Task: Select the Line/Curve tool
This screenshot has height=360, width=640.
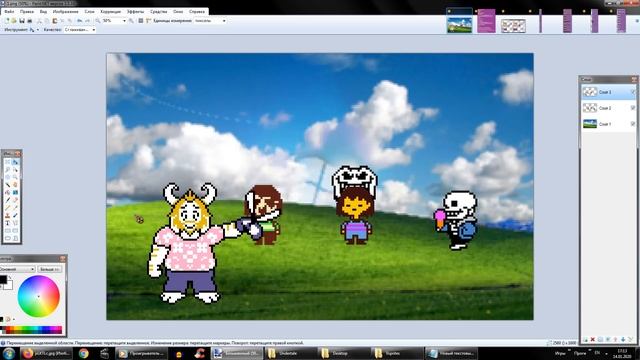Action: coord(15,223)
